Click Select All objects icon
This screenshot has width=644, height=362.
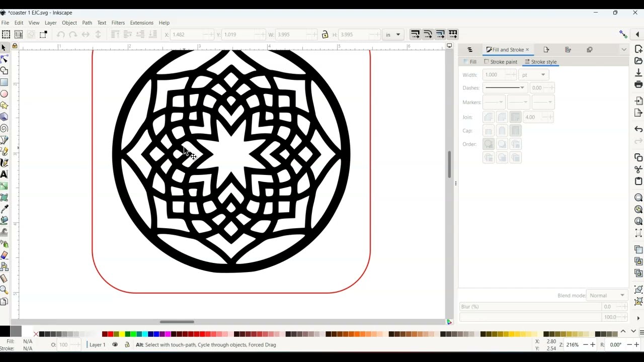6,34
